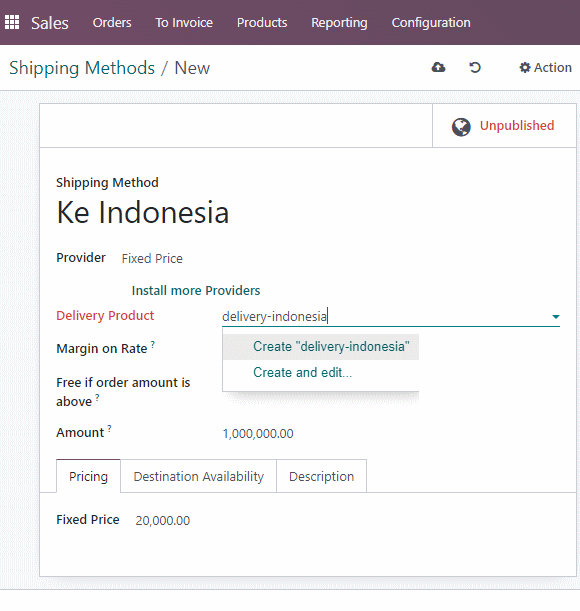Open the Configuration menu

[431, 23]
